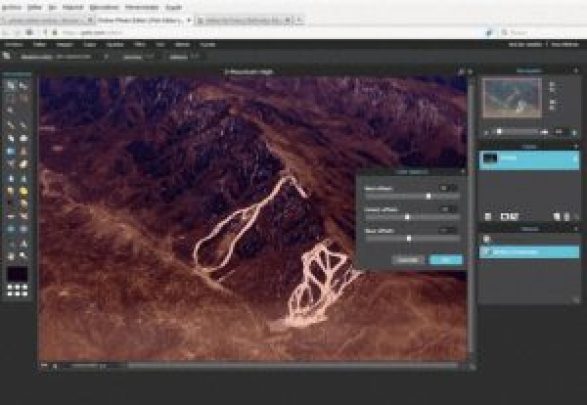Click the Navigator preview thumbnail
This screenshot has width=587, height=405.
pos(512,98)
